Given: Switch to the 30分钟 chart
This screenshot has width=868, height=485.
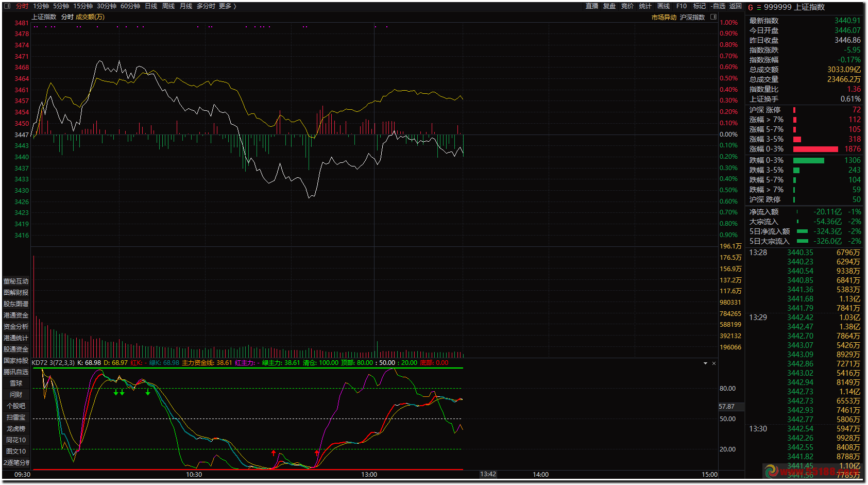Looking at the screenshot, I should point(107,6).
